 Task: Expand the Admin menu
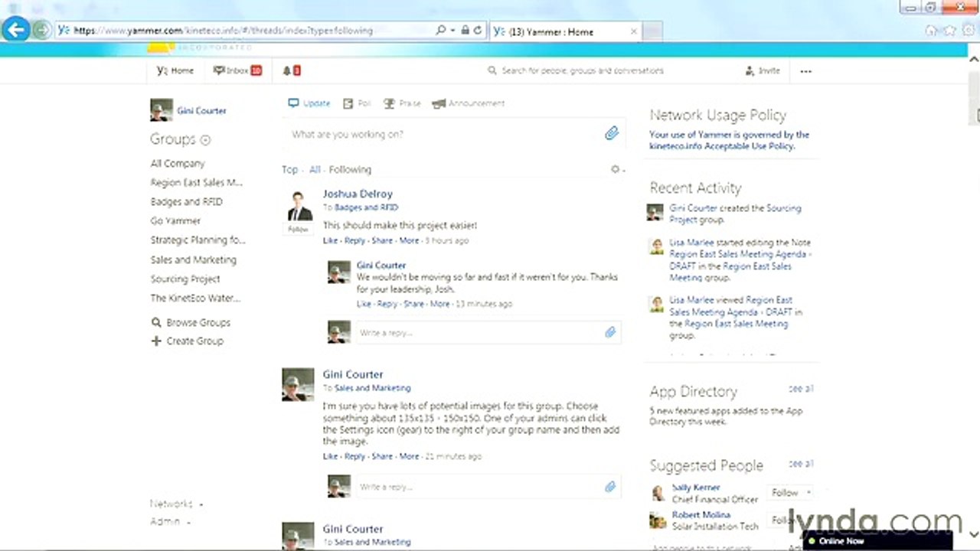[x=170, y=522]
